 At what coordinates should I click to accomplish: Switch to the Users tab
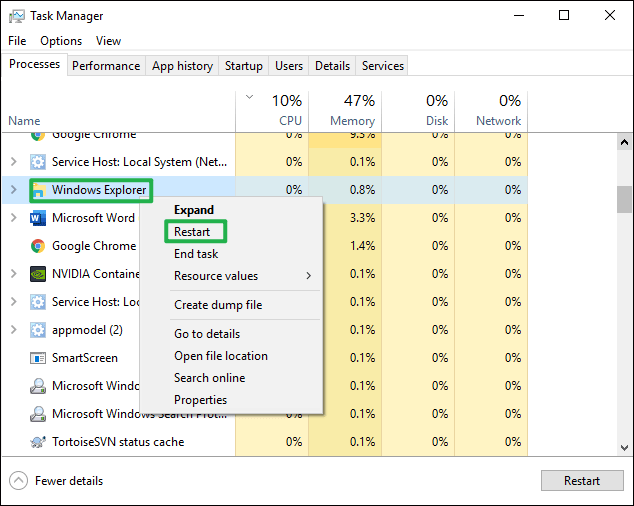[x=289, y=66]
